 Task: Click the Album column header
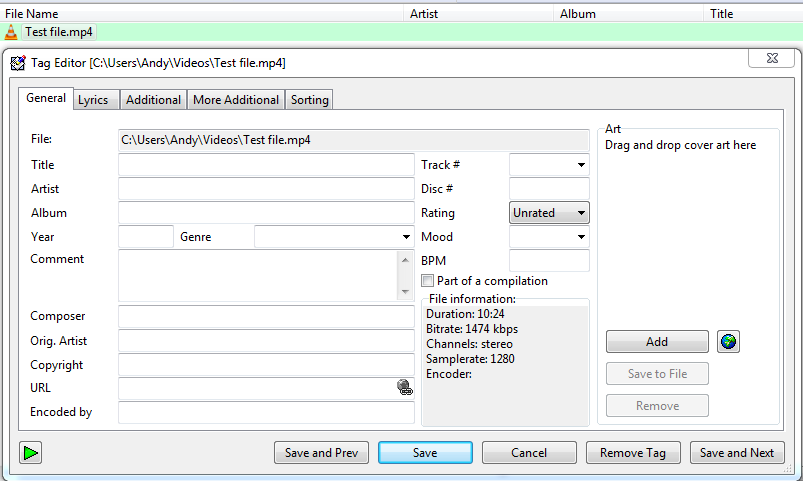tap(578, 14)
